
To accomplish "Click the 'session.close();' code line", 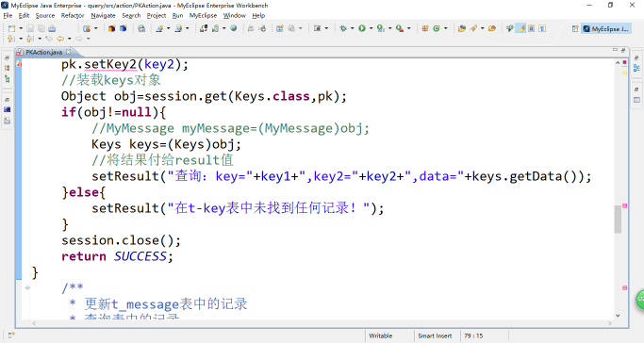I will 121,240.
